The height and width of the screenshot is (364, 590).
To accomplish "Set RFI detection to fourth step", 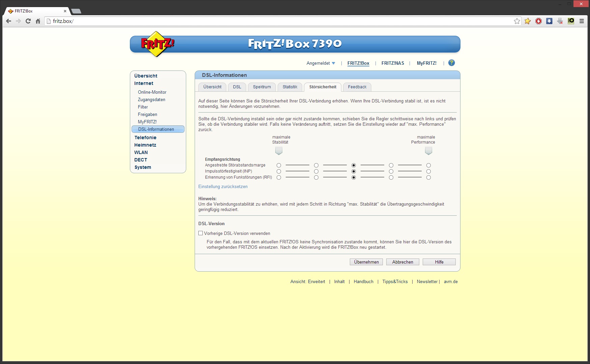I will tap(391, 177).
